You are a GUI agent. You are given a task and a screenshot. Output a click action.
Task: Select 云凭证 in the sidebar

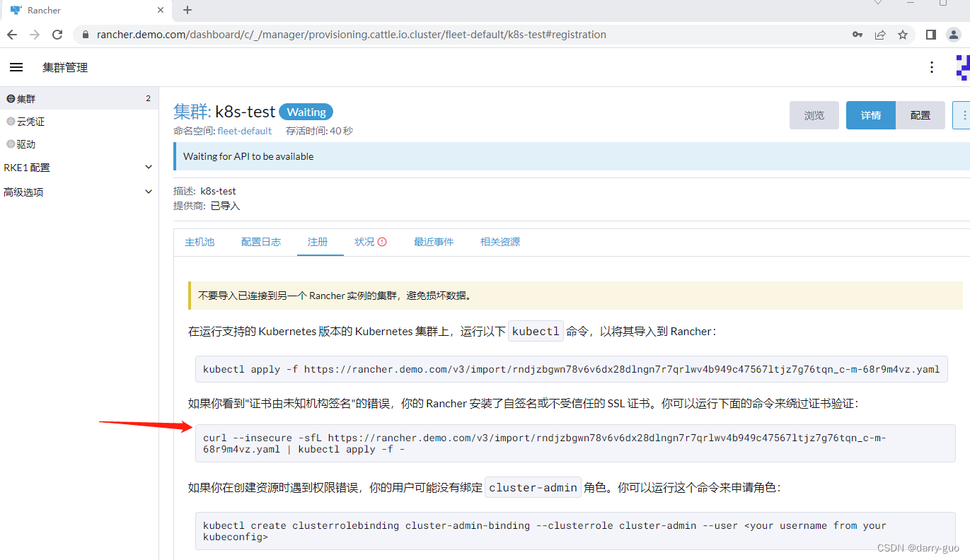pos(79,122)
